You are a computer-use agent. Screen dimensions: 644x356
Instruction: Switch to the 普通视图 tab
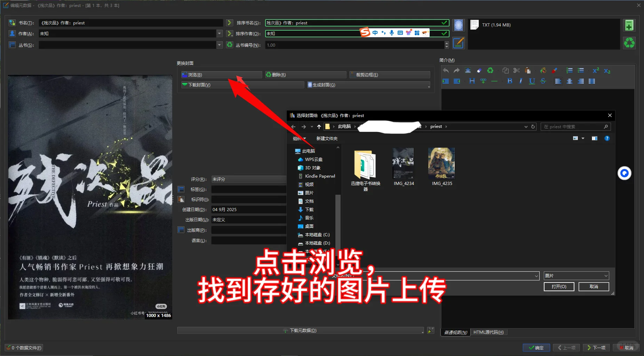pyautogui.click(x=455, y=332)
